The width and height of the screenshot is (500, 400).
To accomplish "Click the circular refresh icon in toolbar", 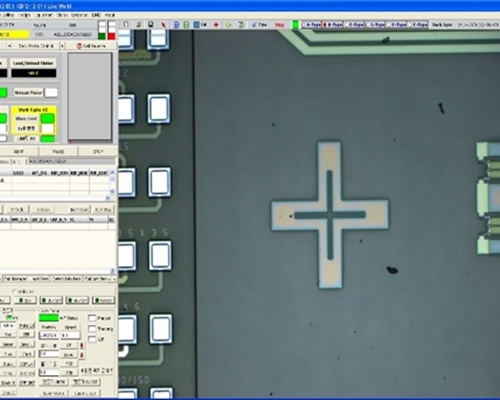I will 241,24.
